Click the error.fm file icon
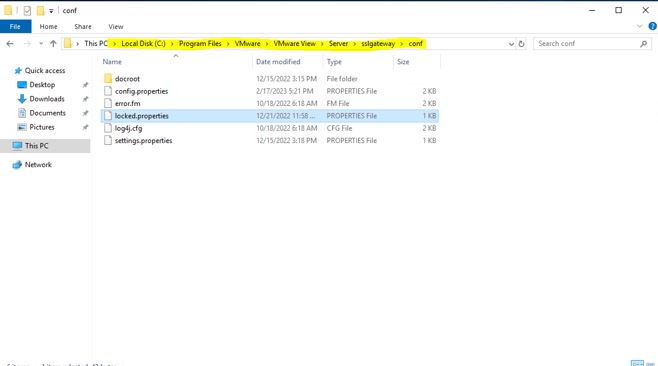The width and height of the screenshot is (658, 366). tap(108, 103)
